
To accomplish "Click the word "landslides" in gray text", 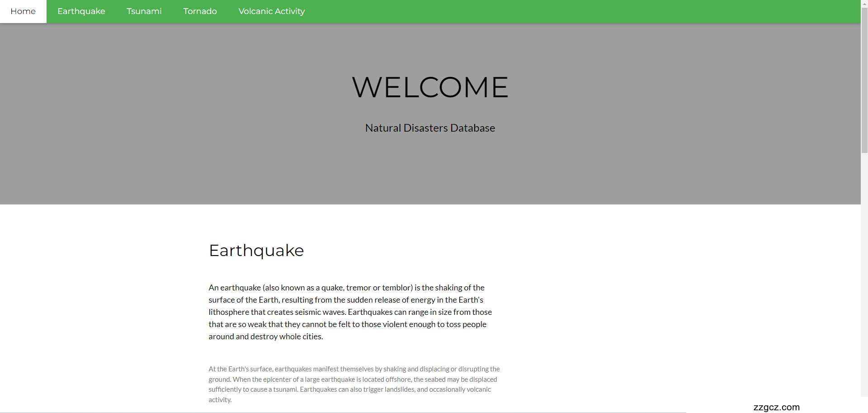I will pos(399,389).
